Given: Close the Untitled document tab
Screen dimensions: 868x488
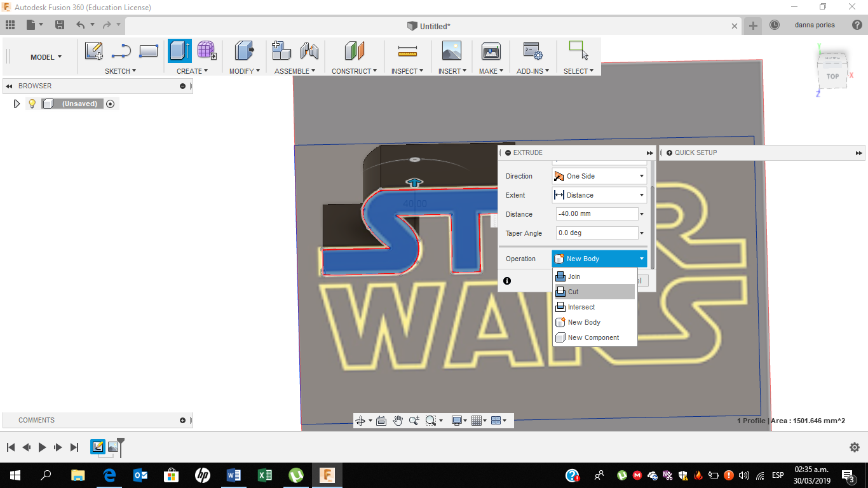Looking at the screenshot, I should [x=735, y=26].
